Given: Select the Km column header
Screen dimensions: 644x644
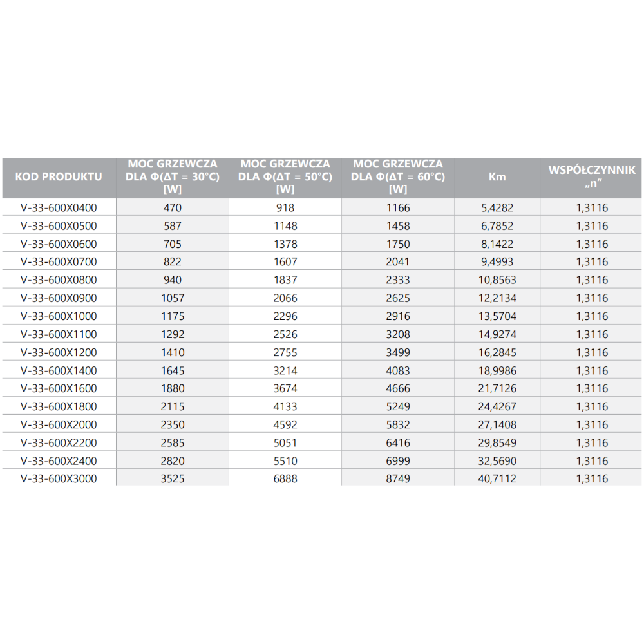Looking at the screenshot, I should click(x=497, y=177).
